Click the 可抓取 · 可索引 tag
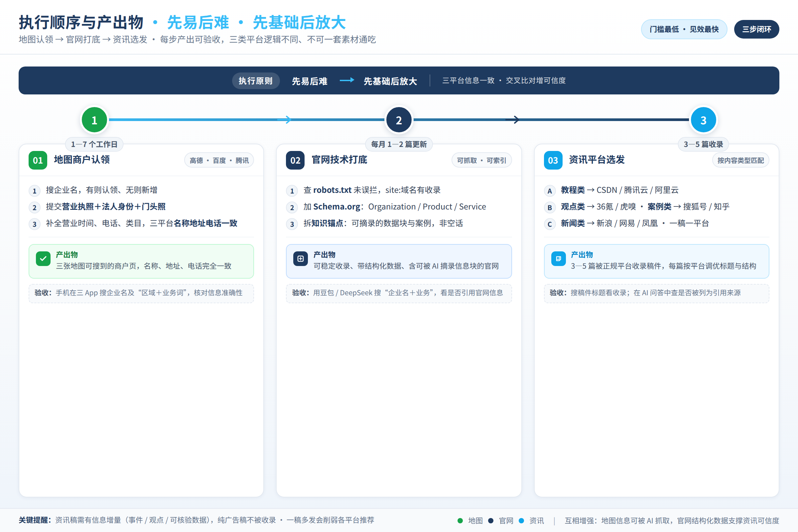798x532 pixels. tap(481, 160)
